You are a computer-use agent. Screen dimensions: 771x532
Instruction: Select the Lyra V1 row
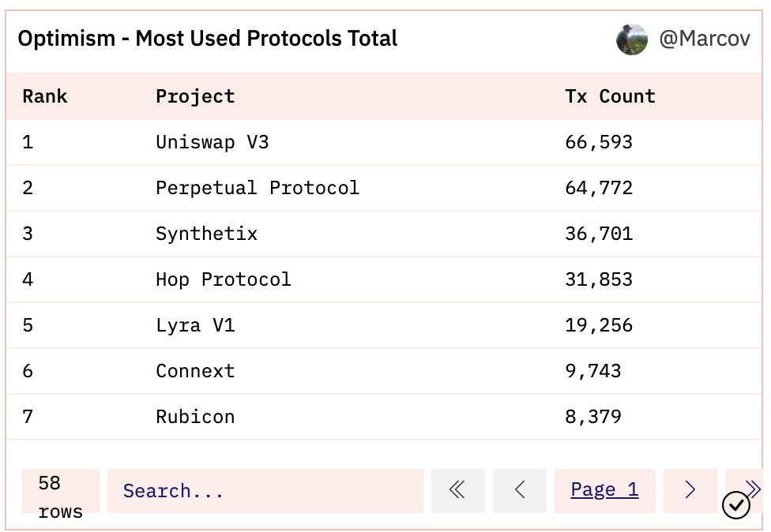coord(384,325)
